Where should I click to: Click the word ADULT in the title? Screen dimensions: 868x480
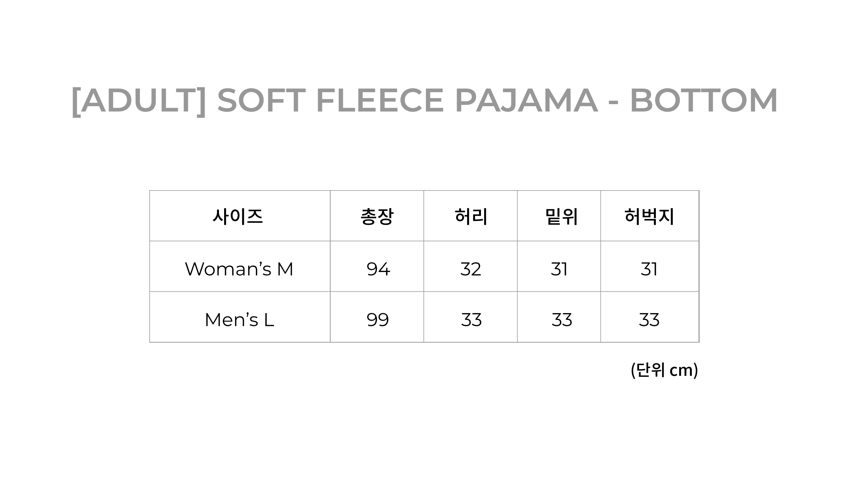pos(139,100)
